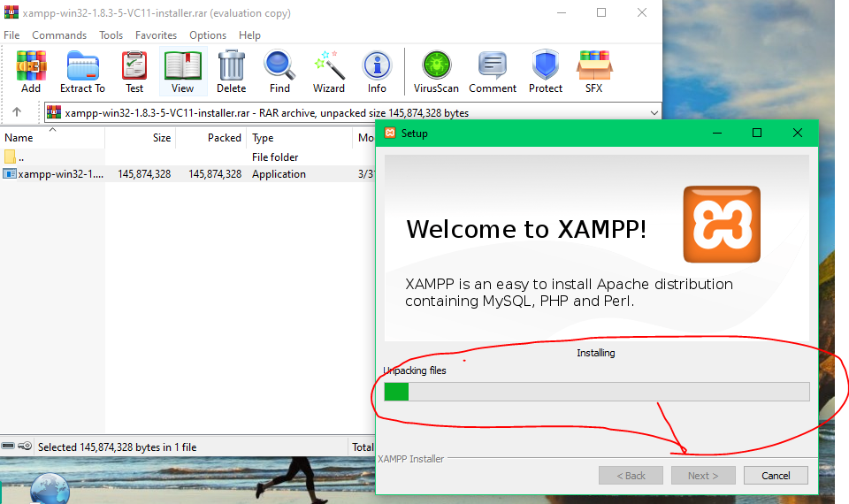The height and width of the screenshot is (504, 849).
Task: Sort by the Size column header
Action: point(141,138)
